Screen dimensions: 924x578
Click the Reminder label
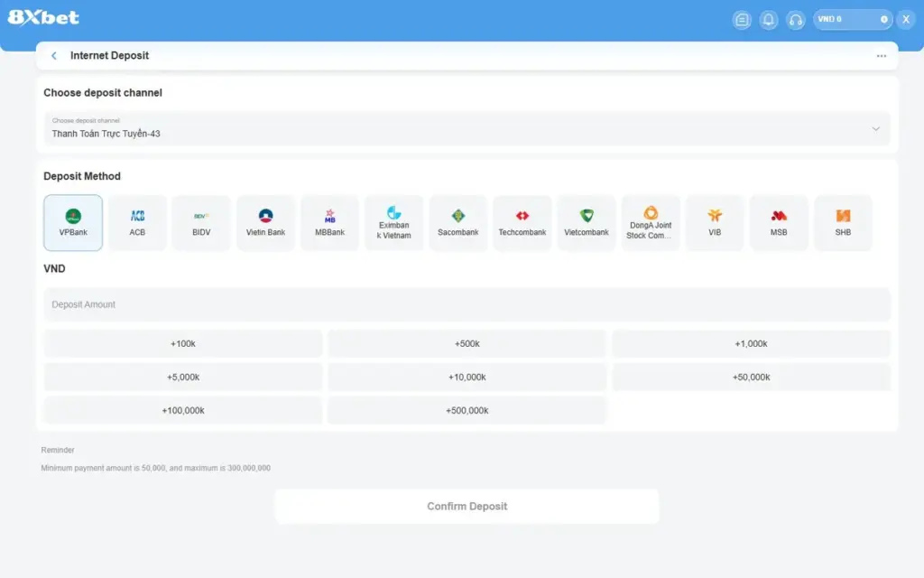point(58,450)
